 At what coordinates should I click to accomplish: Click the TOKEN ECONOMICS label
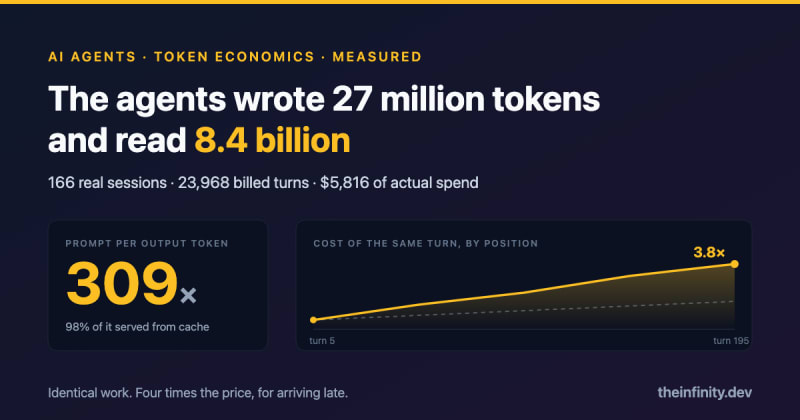click(x=234, y=57)
